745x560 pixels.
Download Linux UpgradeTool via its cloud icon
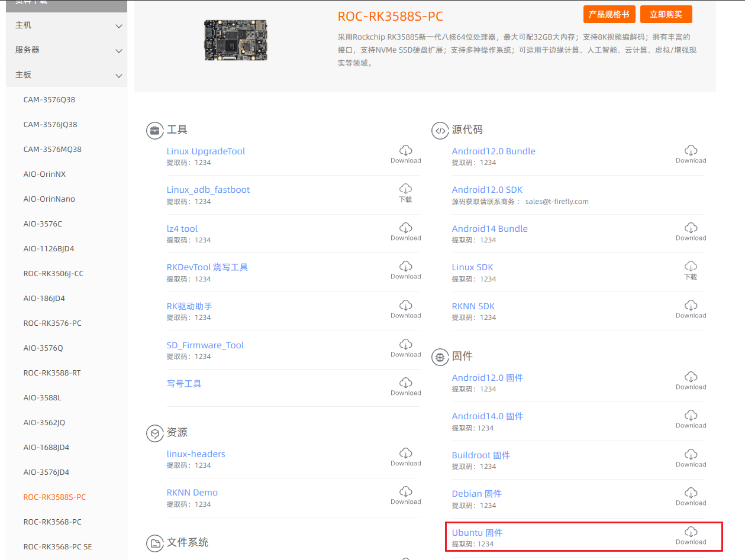[x=406, y=150]
